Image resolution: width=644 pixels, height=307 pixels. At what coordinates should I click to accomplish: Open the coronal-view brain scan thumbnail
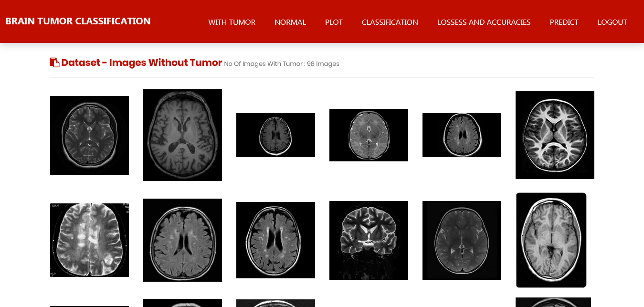tap(369, 240)
